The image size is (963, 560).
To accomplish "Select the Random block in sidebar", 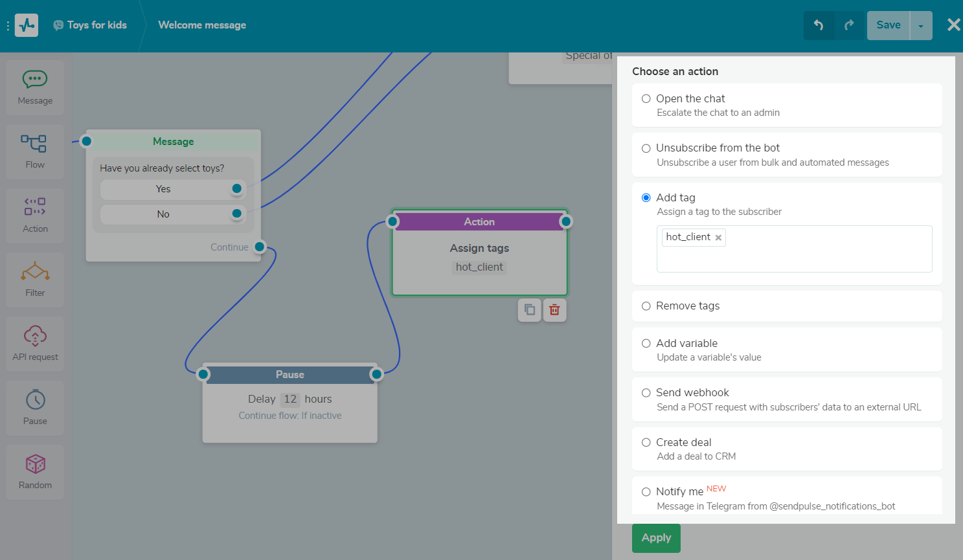I will point(35,472).
